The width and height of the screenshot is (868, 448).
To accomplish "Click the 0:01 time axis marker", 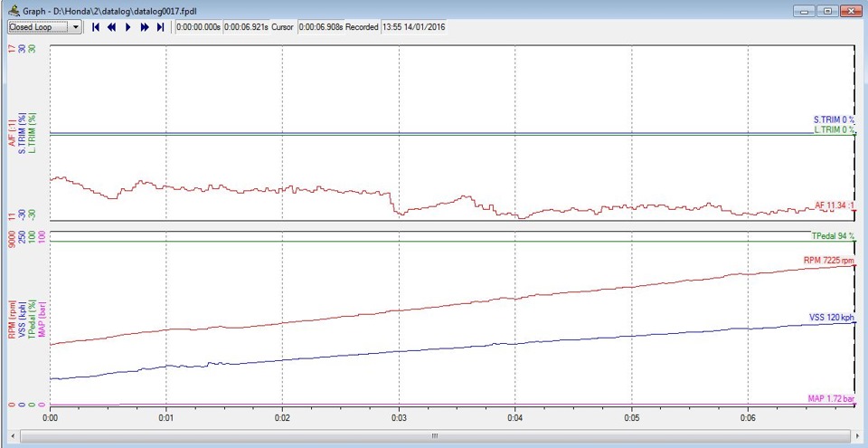I will (166, 417).
